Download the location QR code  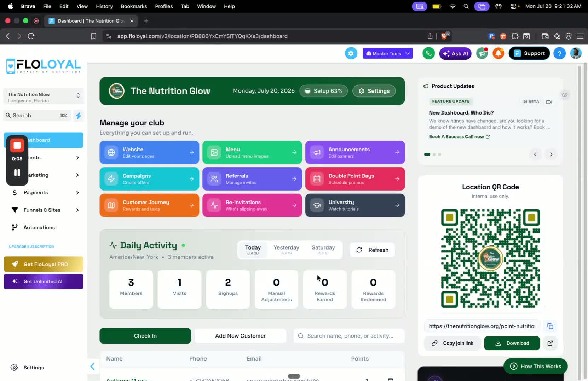point(512,343)
